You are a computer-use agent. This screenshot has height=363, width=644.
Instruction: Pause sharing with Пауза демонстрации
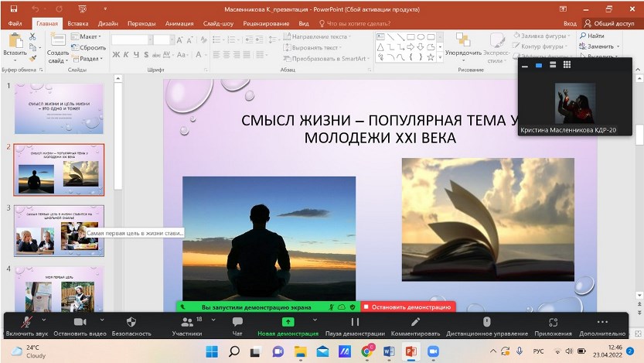click(355, 322)
